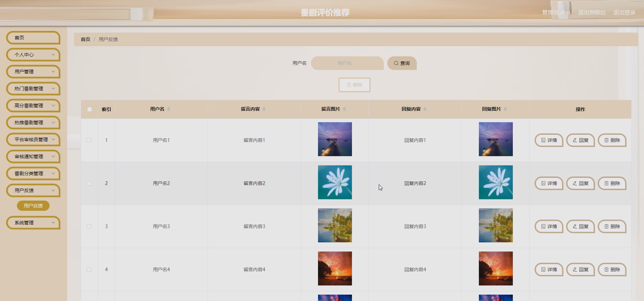Click 回复 in the 用户名4 row
This screenshot has width=644, height=301.
(x=580, y=270)
